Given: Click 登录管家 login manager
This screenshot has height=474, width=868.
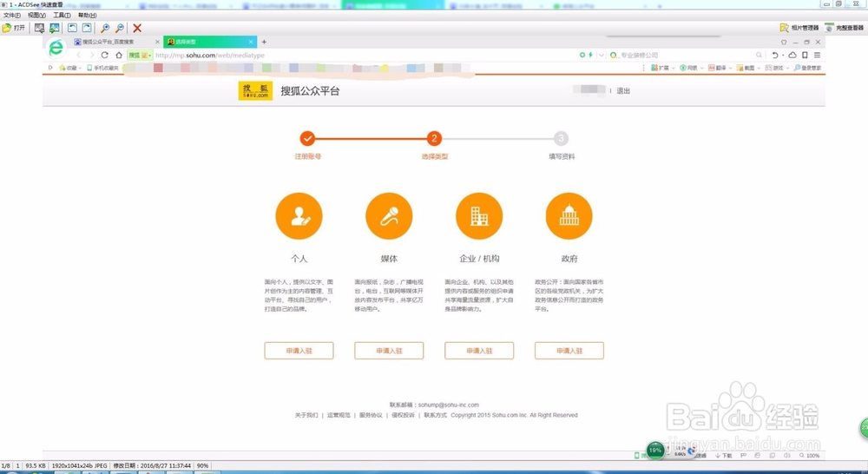Looking at the screenshot, I should [x=807, y=68].
